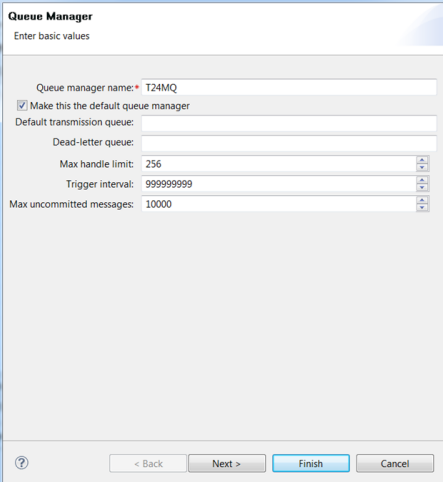Click the Queue Manager wizard heading
Screen dimensions: 448x484
[50, 16]
